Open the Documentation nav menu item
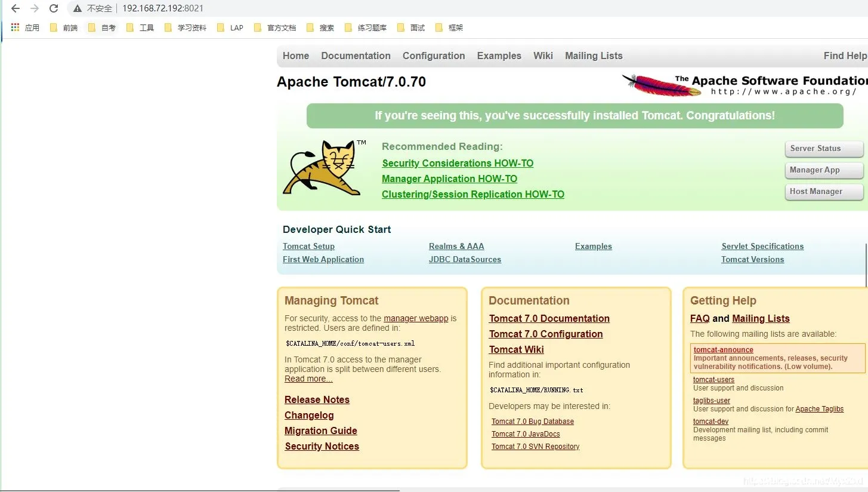868x492 pixels. click(x=356, y=56)
